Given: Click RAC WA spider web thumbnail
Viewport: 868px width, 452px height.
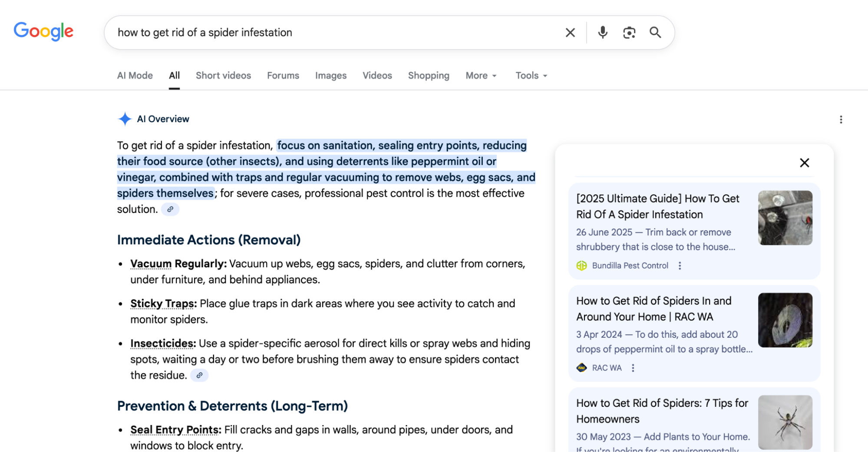Looking at the screenshot, I should click(785, 320).
